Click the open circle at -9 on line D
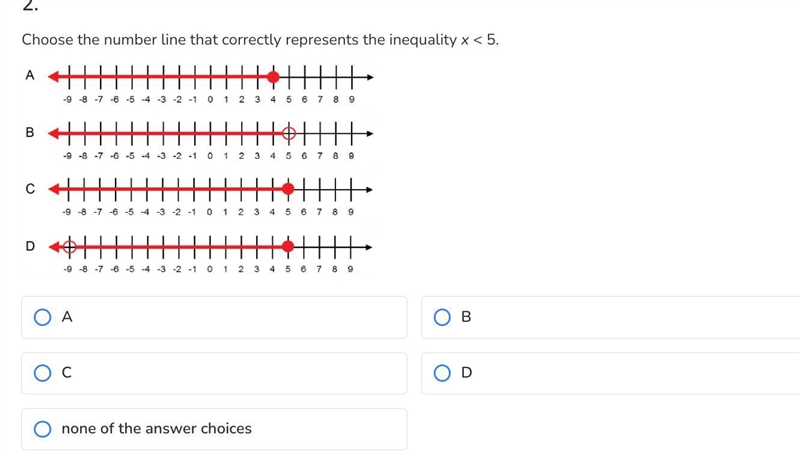The height and width of the screenshot is (456, 800). tap(70, 247)
